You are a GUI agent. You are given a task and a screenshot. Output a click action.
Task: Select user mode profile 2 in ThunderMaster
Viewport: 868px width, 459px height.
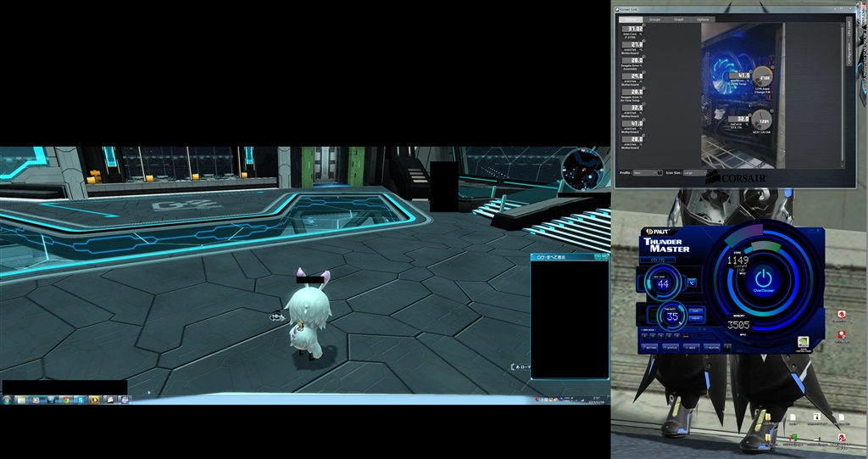653,336
